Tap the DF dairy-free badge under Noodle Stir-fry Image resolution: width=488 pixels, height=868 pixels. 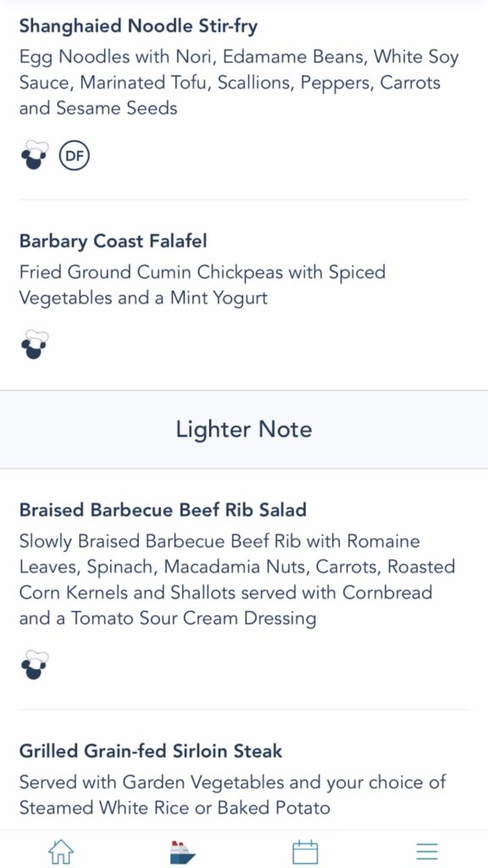click(x=75, y=156)
